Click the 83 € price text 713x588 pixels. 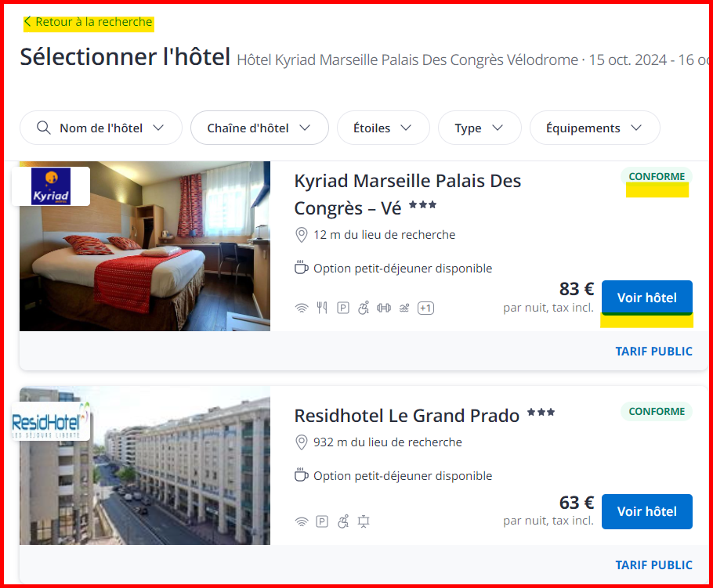(576, 289)
